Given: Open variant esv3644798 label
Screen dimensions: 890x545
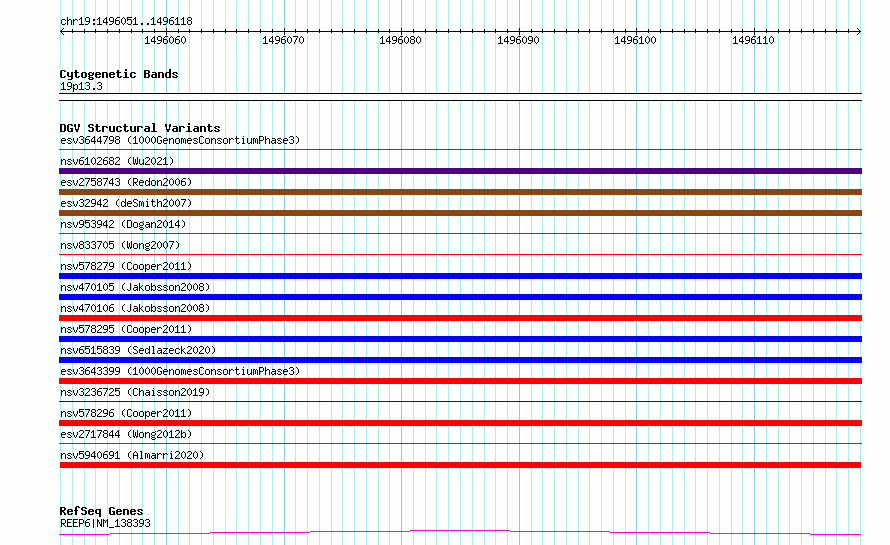Looking at the screenshot, I should point(180,140).
